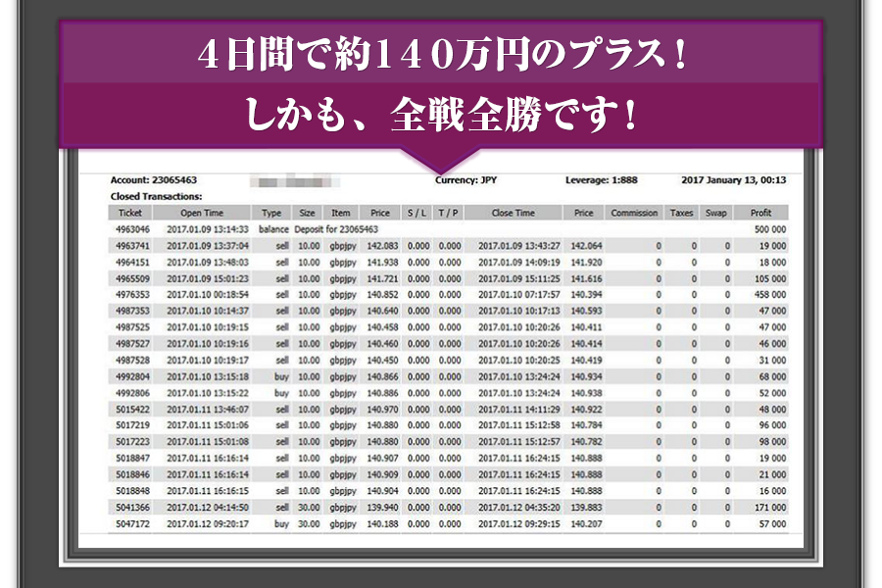
Task: Select the Commission column header
Action: click(634, 213)
